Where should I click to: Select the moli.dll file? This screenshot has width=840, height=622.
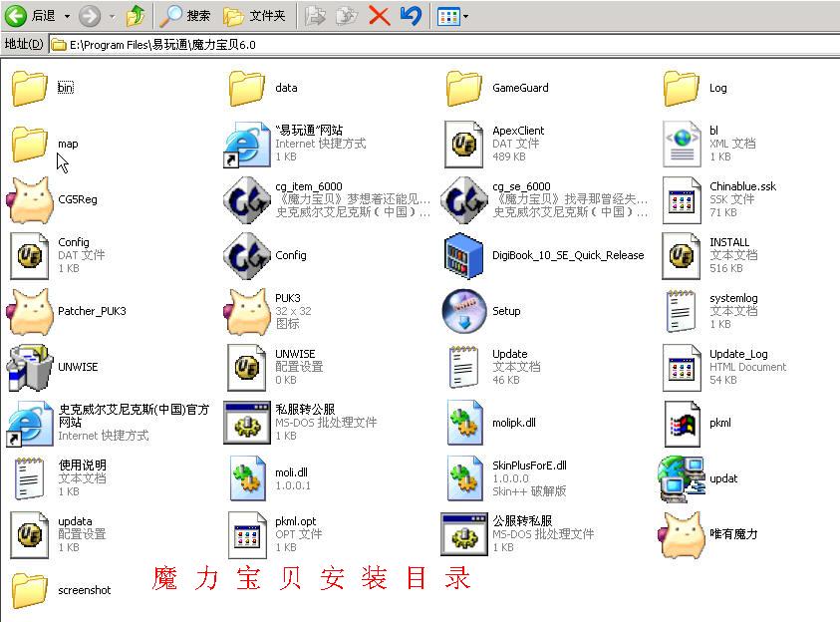coord(269,477)
